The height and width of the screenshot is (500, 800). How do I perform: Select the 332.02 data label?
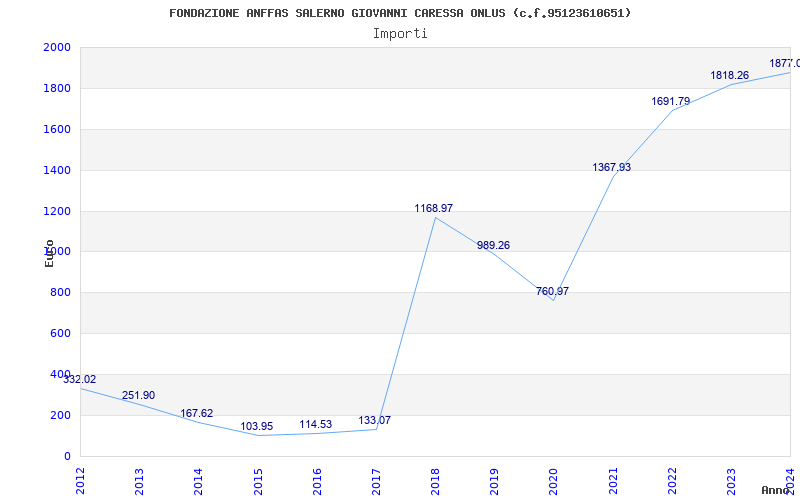tap(80, 380)
